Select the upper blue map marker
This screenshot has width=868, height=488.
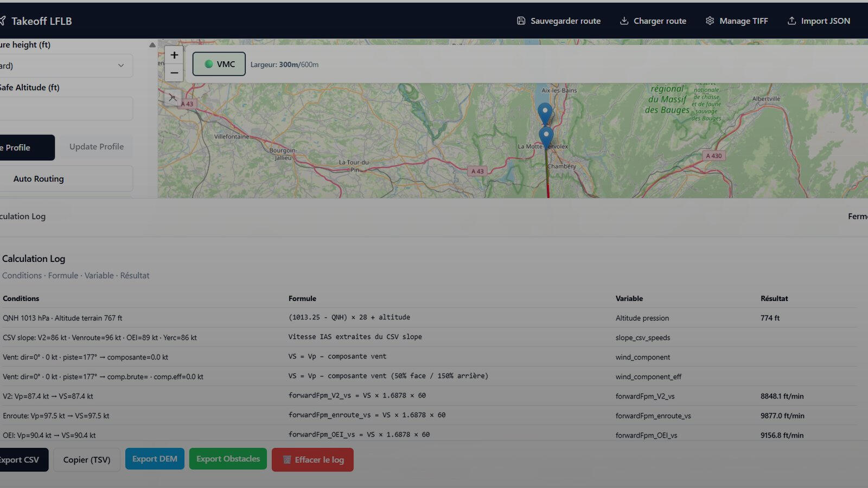click(545, 113)
